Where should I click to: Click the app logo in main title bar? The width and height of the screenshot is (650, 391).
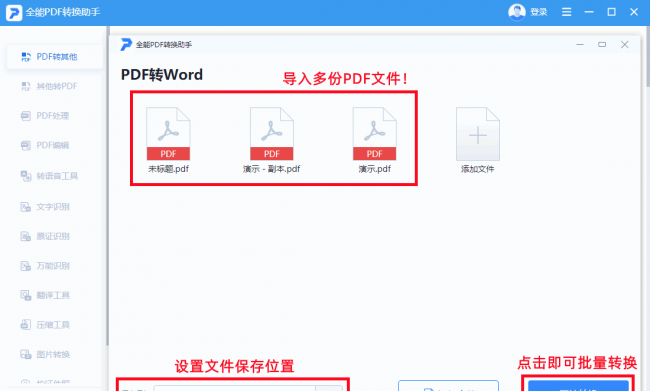point(14,12)
